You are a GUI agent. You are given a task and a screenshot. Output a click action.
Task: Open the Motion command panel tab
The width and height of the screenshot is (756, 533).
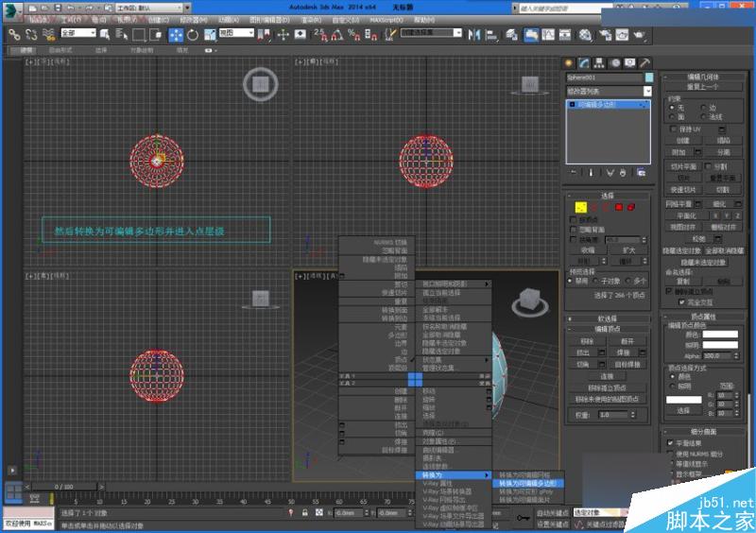pos(615,63)
